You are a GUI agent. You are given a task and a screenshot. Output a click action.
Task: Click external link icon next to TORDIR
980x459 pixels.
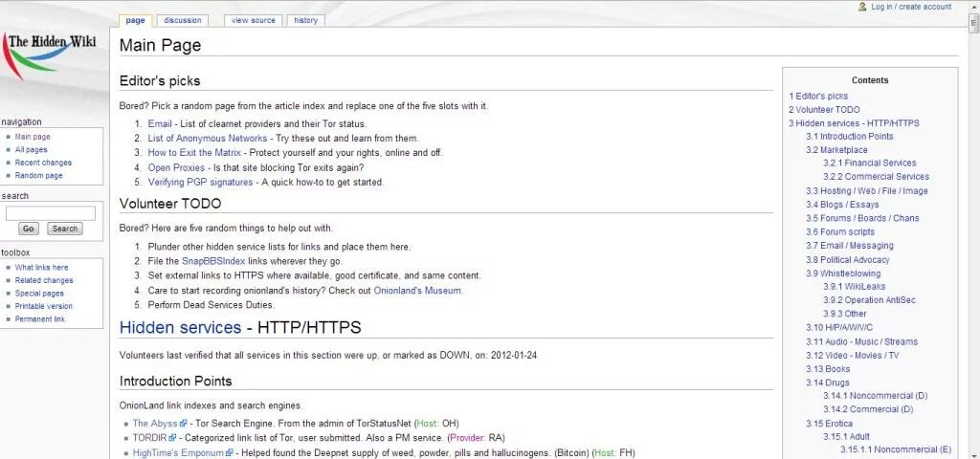click(x=172, y=438)
